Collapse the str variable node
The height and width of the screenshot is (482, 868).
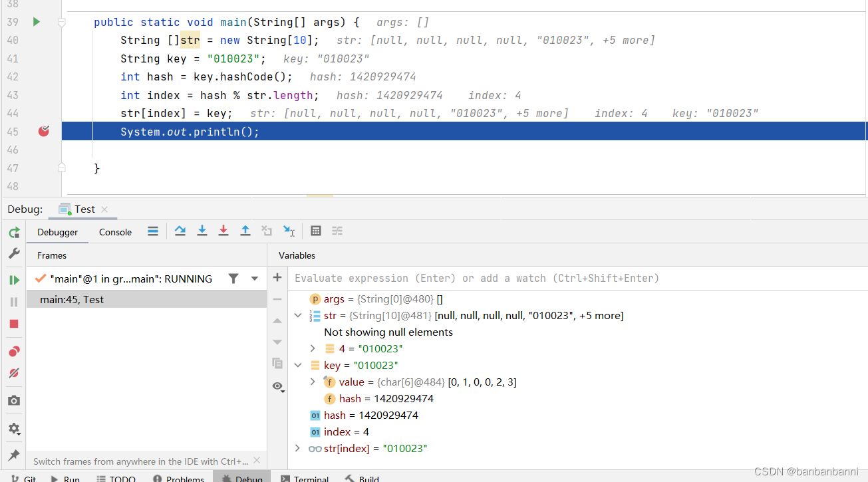tap(298, 315)
